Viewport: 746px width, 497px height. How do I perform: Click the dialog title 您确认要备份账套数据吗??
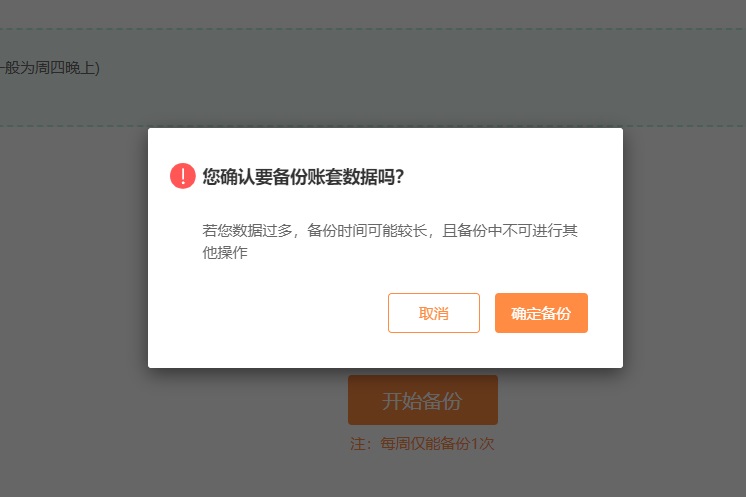point(303,176)
